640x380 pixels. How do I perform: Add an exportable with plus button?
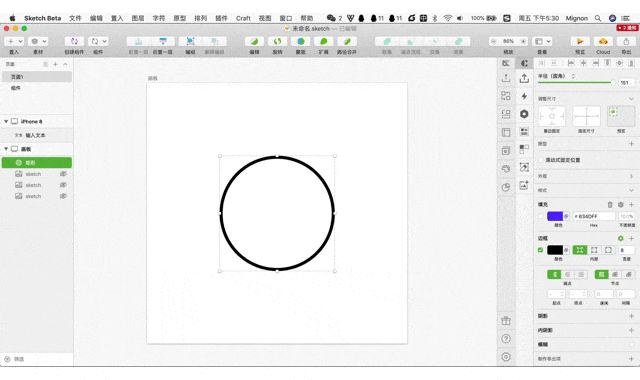[631, 359]
